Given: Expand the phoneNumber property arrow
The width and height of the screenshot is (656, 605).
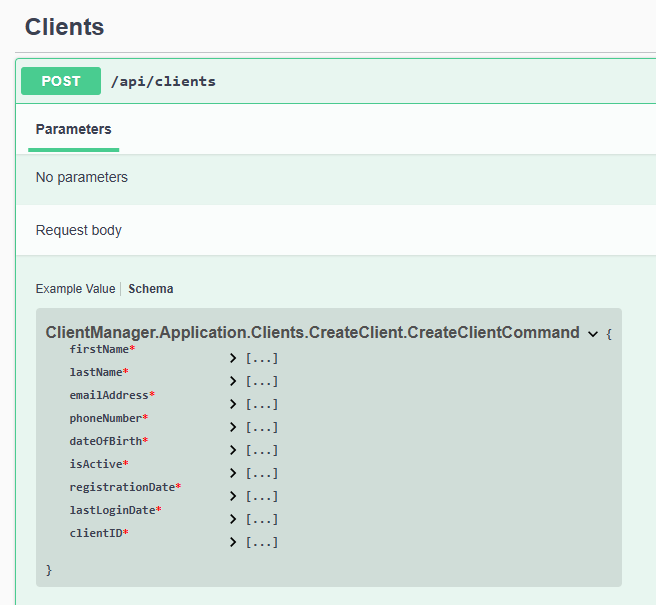Looking at the screenshot, I should tap(233, 427).
